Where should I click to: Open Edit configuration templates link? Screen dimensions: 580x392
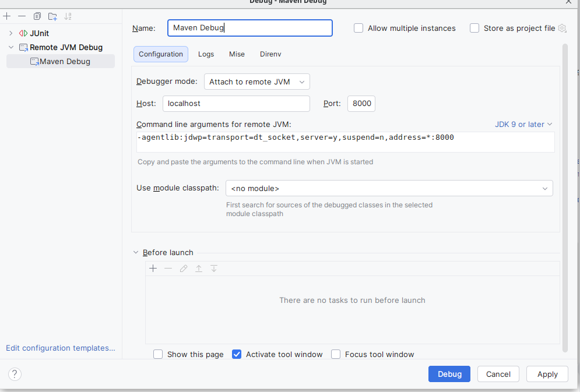point(61,348)
